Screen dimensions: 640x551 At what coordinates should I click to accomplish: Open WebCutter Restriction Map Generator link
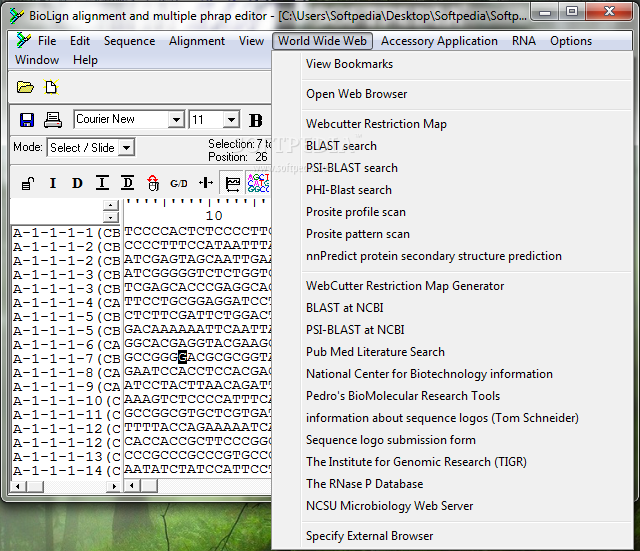(x=453, y=286)
